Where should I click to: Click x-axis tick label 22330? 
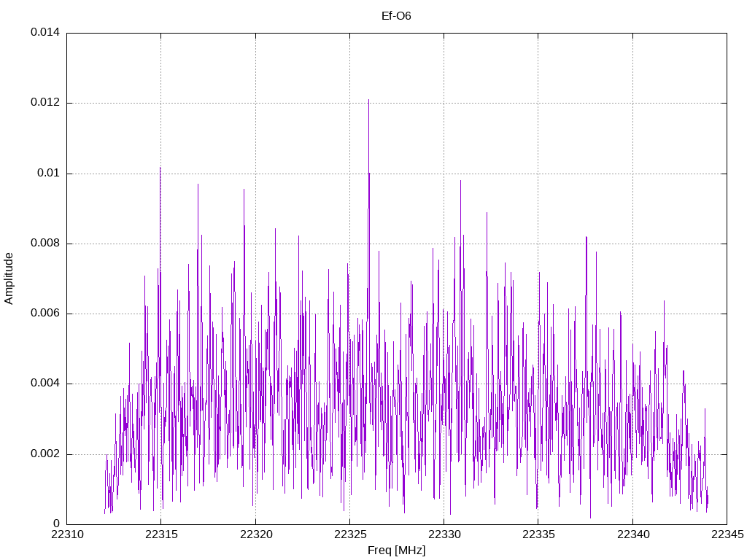(444, 534)
